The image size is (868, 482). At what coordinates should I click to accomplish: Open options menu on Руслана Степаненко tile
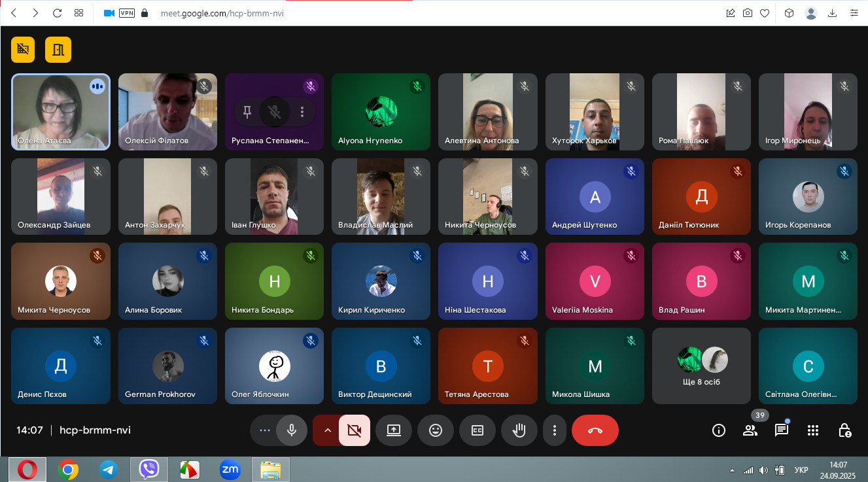tap(302, 112)
